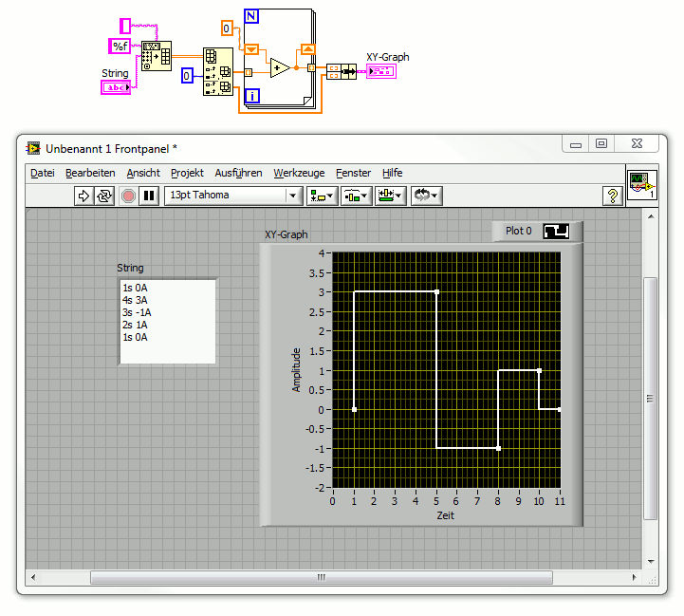Open the Reorder dropdown in toolbar
This screenshot has width=684, height=616.
[x=425, y=196]
